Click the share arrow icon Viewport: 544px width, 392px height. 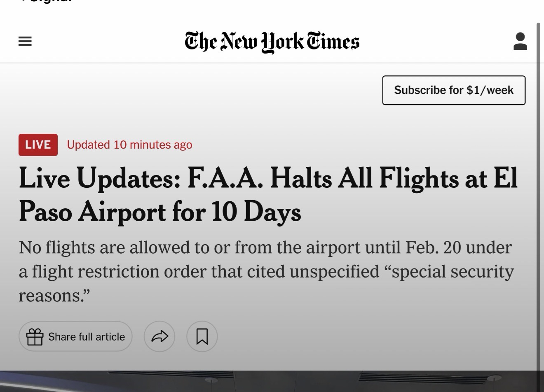click(159, 336)
